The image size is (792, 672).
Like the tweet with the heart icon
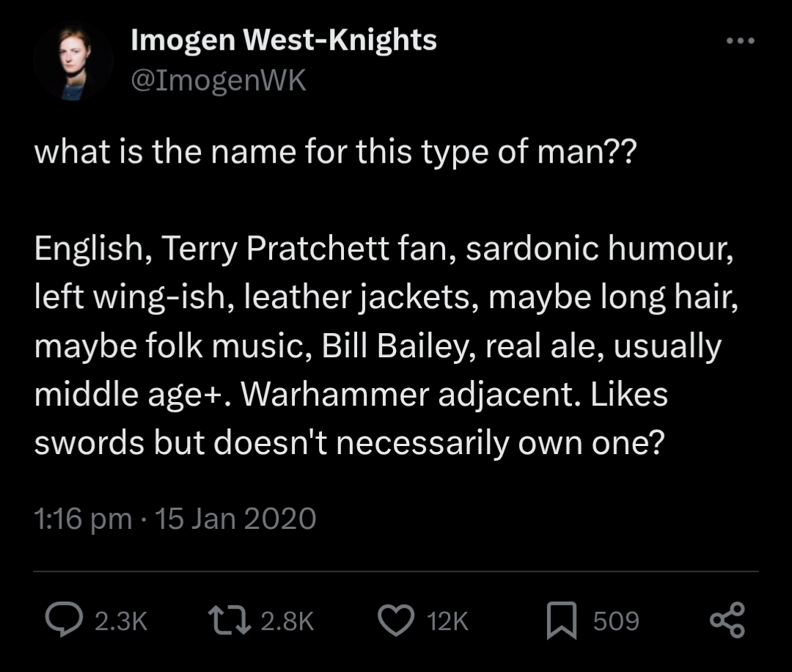pyautogui.click(x=395, y=621)
